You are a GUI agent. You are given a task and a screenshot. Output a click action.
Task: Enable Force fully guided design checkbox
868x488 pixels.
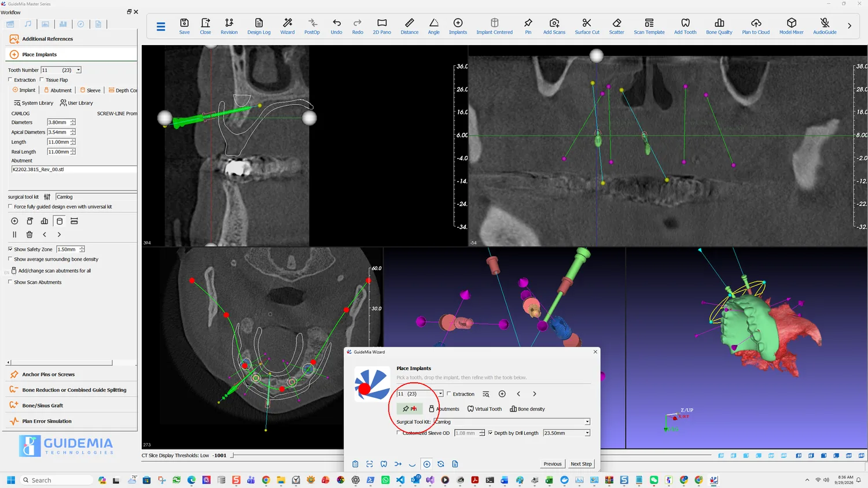click(10, 206)
